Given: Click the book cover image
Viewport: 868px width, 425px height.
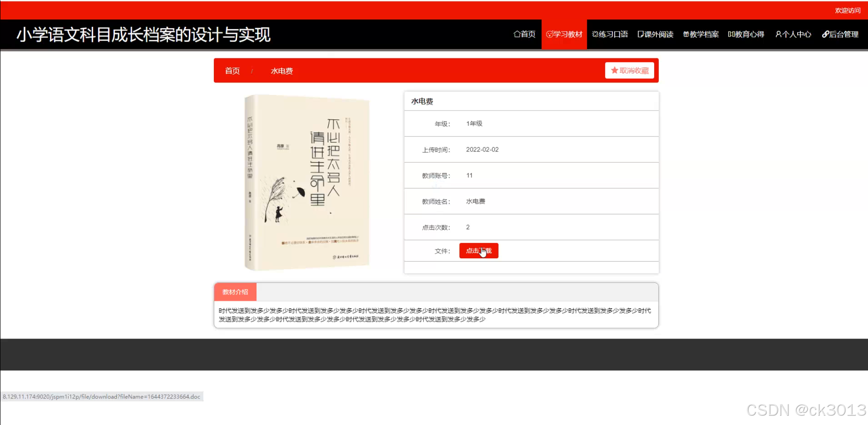Looking at the screenshot, I should [307, 182].
